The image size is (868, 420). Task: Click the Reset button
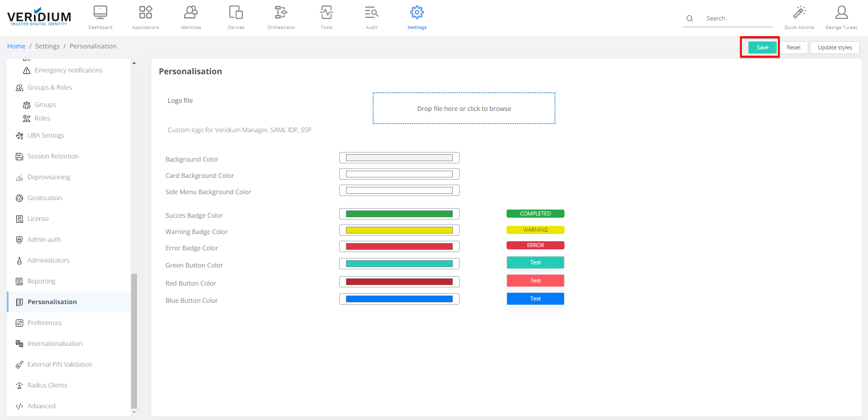pos(793,48)
